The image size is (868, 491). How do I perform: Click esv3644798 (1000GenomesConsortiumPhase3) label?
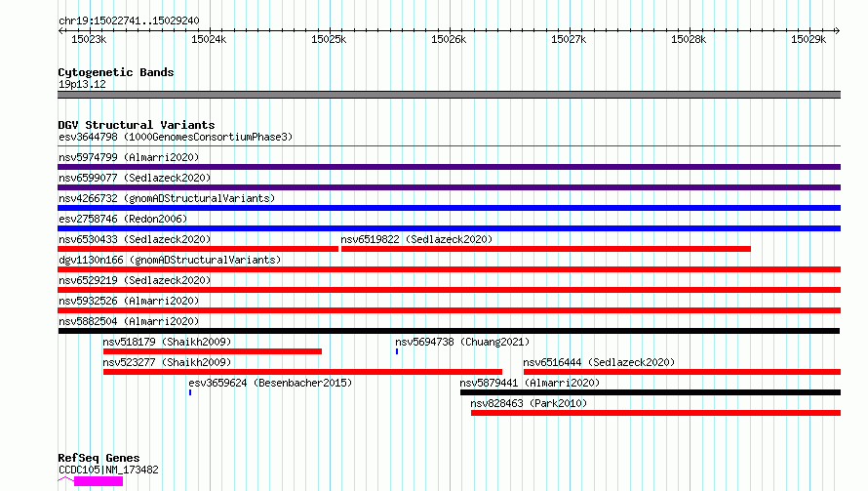point(176,137)
